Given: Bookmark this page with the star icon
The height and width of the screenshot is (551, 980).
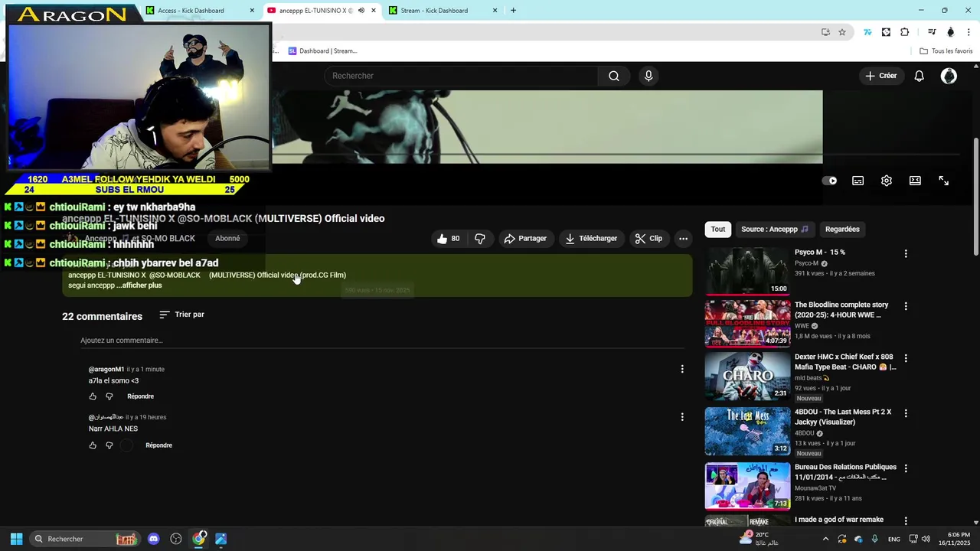Looking at the screenshot, I should (842, 32).
